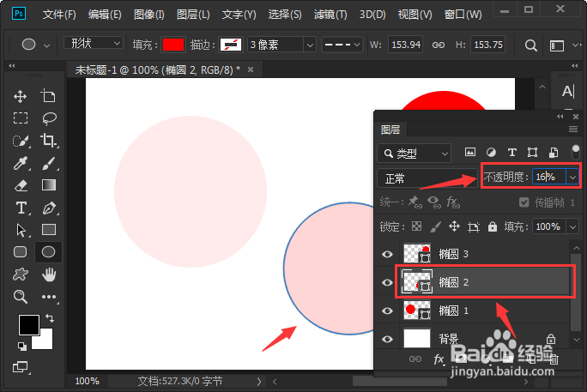Select the Rounded Rectangle tool

point(21,252)
